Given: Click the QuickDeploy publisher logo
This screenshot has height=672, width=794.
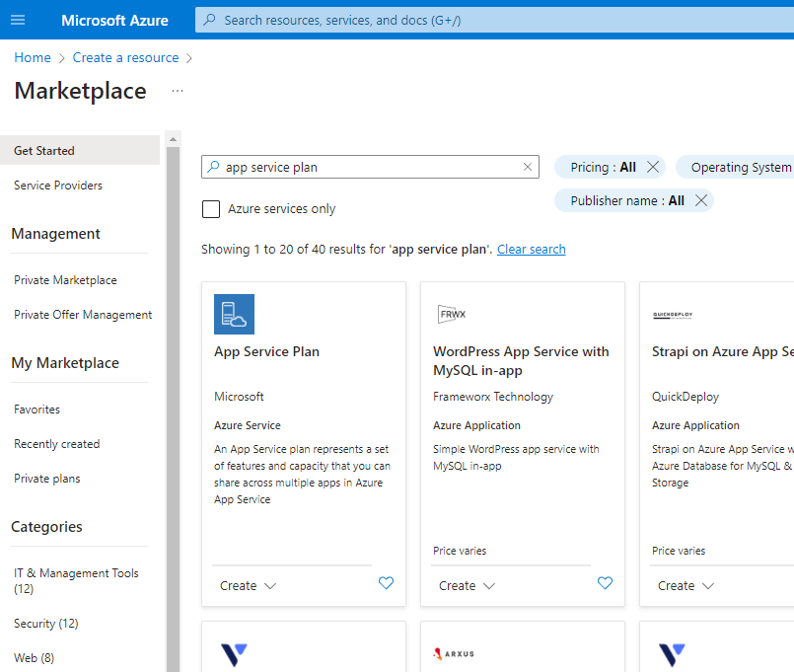Looking at the screenshot, I should click(x=673, y=315).
